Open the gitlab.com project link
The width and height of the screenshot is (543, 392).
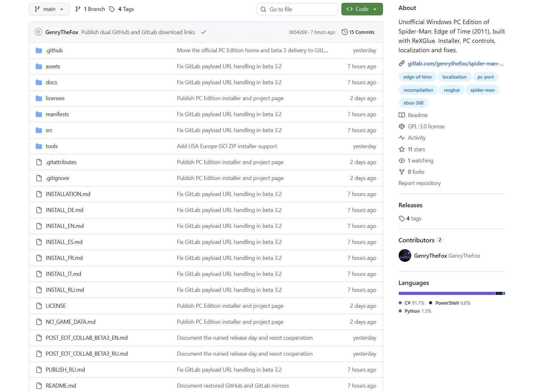pyautogui.click(x=455, y=64)
